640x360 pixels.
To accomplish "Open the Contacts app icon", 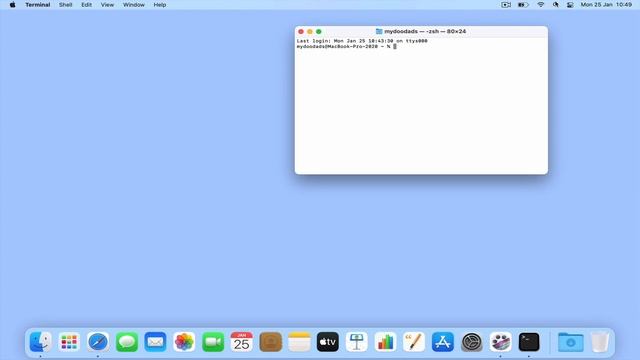I will pos(270,342).
